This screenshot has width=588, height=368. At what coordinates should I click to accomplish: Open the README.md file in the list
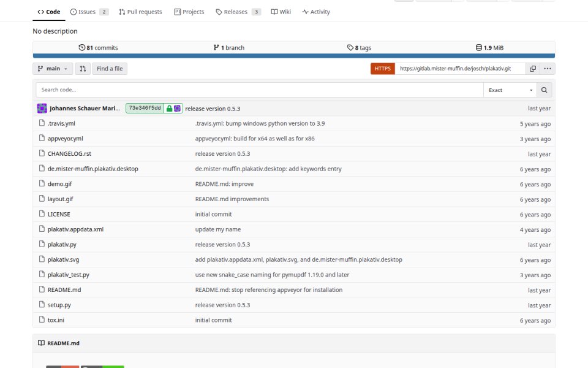[x=64, y=290]
